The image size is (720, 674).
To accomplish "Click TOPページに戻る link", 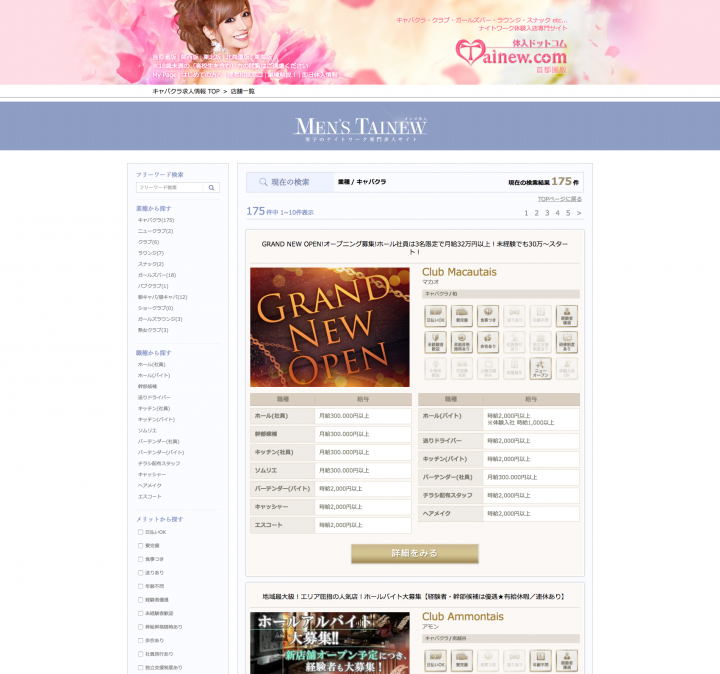I will [559, 199].
